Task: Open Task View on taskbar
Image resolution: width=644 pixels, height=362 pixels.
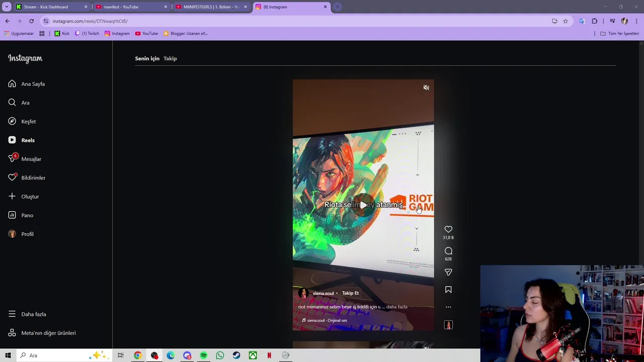Action: coord(121,355)
